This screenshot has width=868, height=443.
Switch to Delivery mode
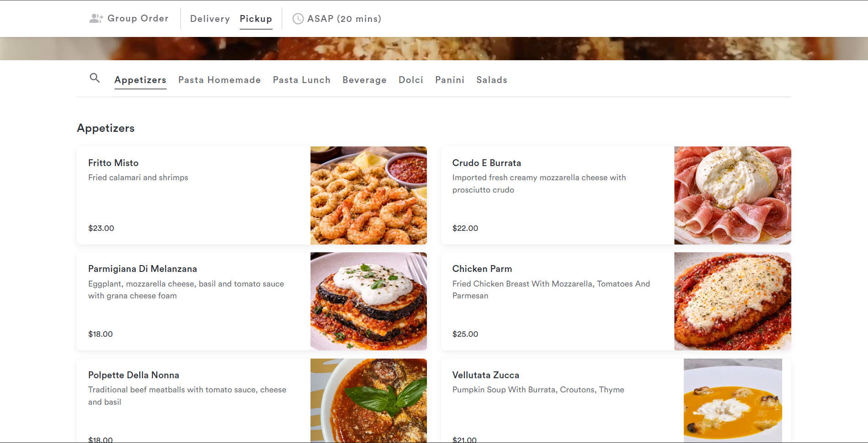point(210,19)
